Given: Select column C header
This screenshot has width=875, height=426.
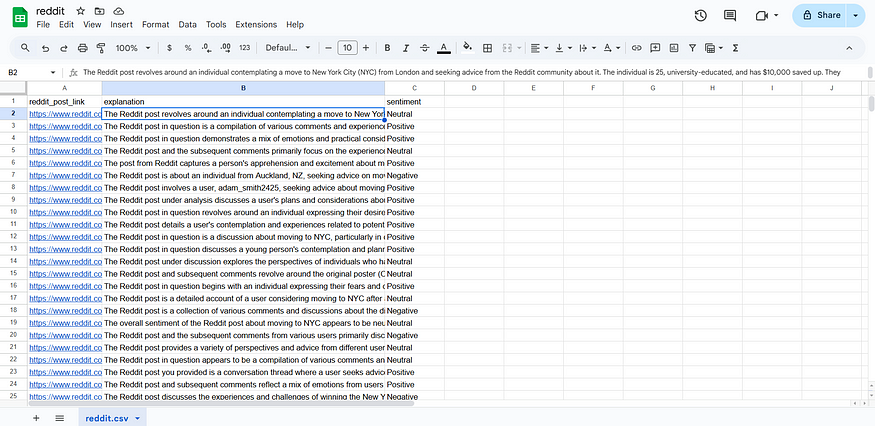Looking at the screenshot, I should tap(415, 88).
